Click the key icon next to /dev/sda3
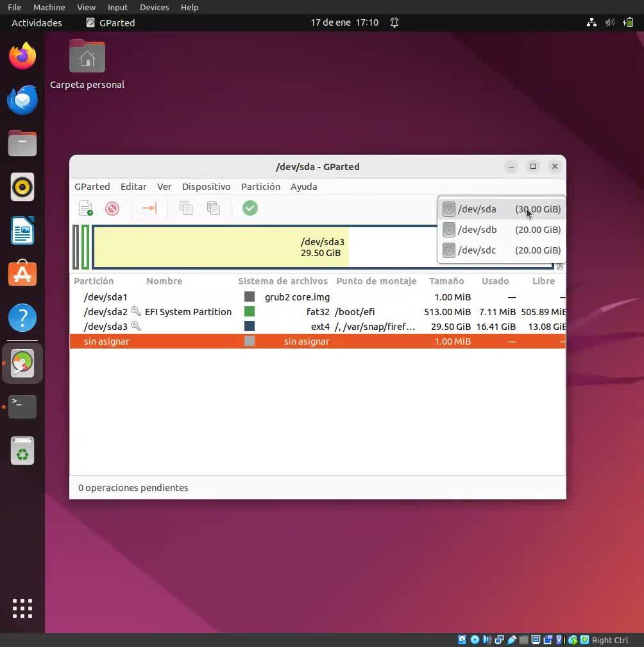This screenshot has width=644, height=647. [136, 326]
